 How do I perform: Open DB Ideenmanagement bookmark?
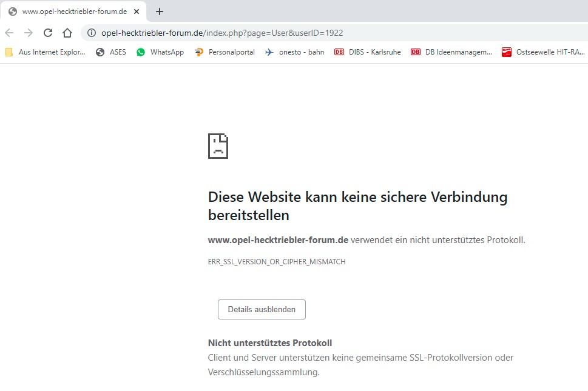[x=451, y=52]
